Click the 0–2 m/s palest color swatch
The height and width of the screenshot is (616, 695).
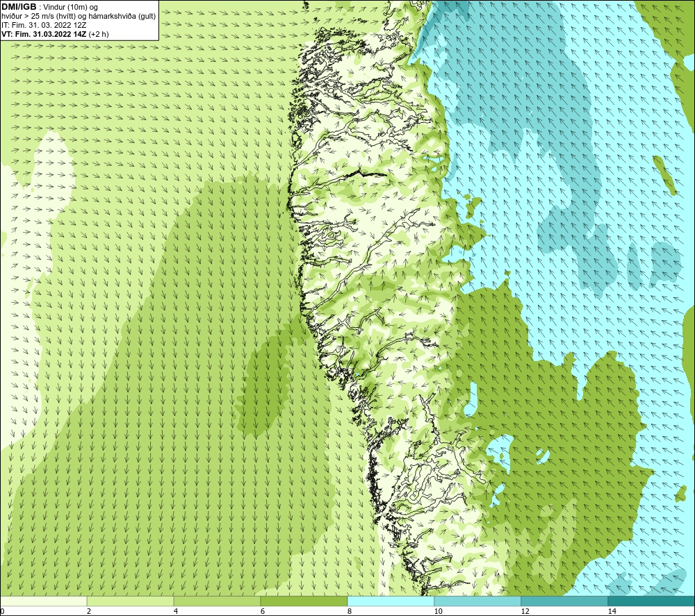43,601
